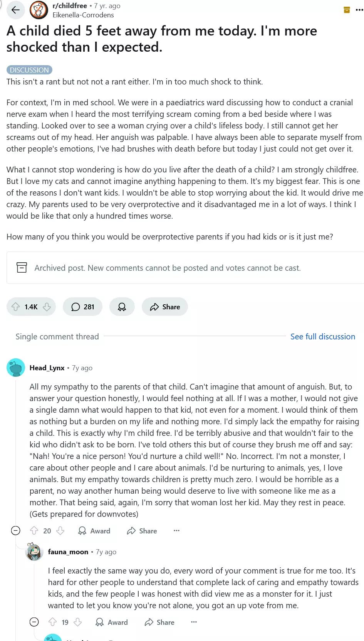
Task: Open more options on Head_Lynx's comment
Action: click(x=176, y=531)
